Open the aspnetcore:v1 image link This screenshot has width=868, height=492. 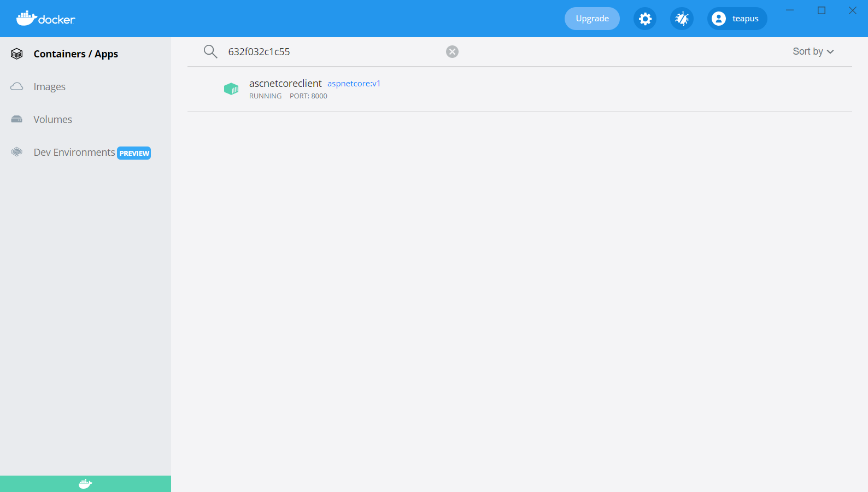click(x=354, y=84)
